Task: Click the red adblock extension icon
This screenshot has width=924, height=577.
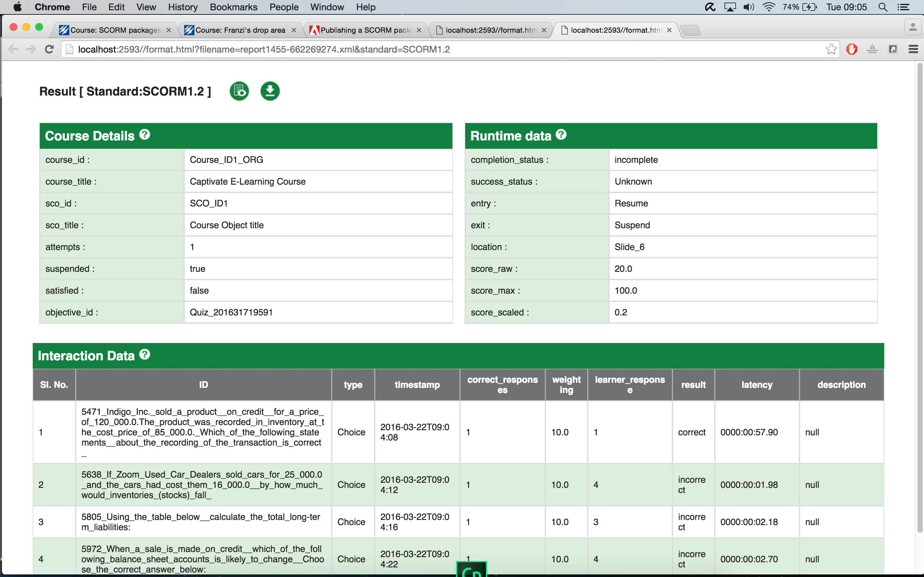Action: (x=852, y=49)
